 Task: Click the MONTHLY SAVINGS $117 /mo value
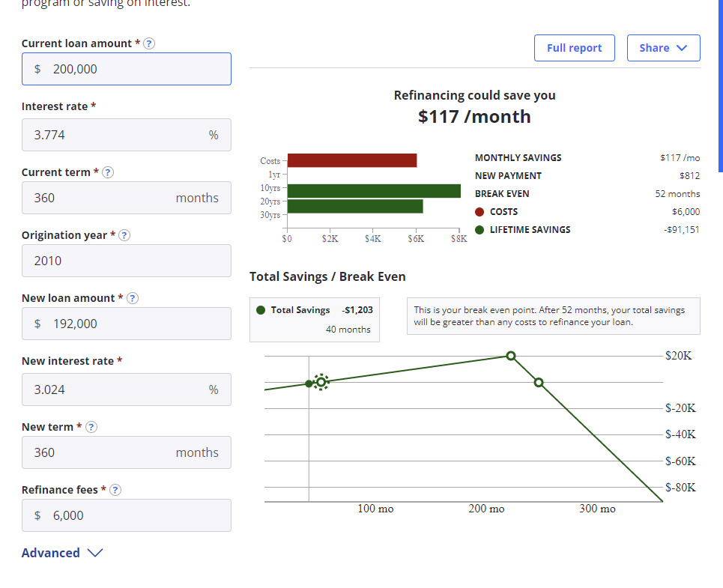click(x=680, y=158)
